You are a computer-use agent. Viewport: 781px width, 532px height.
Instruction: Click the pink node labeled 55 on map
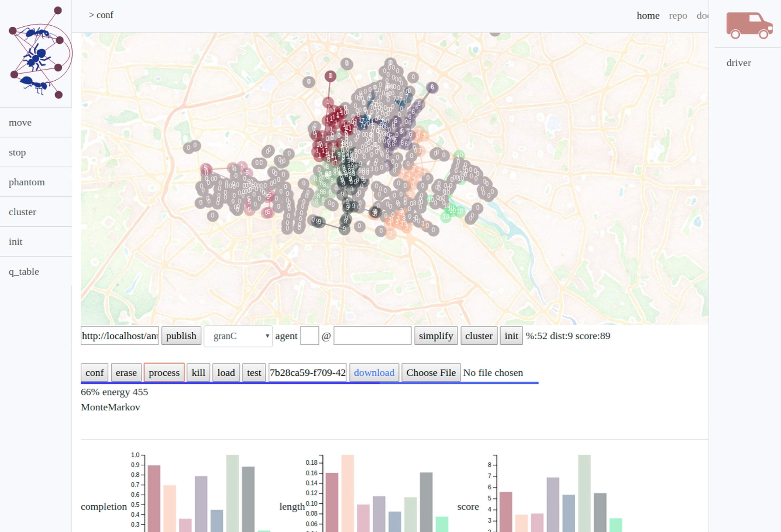pyautogui.click(x=267, y=212)
